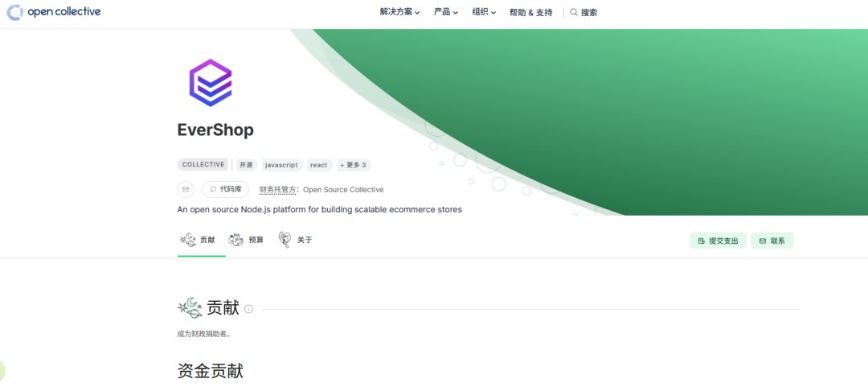
Task: Click the search magnifier icon
Action: point(574,12)
